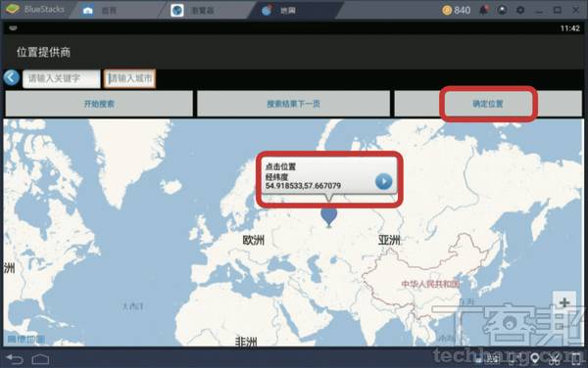Screen dimensions: 588x368
Task: Click the blue arrow in location popup
Action: coord(383,181)
